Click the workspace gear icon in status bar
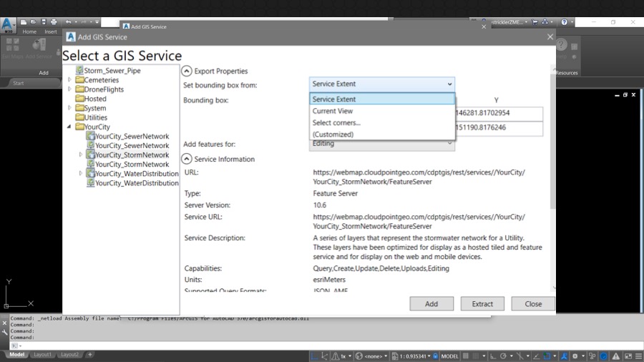 (x=575, y=356)
